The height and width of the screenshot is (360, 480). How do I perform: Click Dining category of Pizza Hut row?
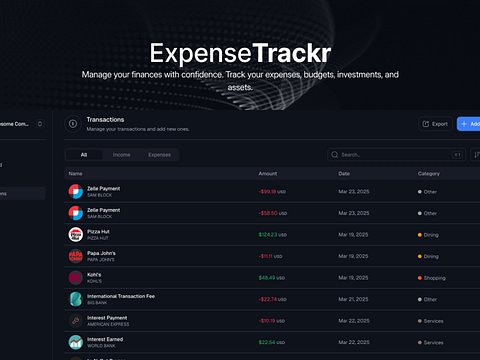click(x=428, y=235)
